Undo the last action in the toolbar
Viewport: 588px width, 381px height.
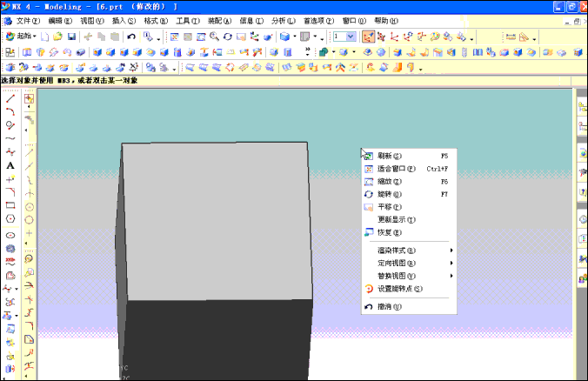pyautogui.click(x=130, y=37)
